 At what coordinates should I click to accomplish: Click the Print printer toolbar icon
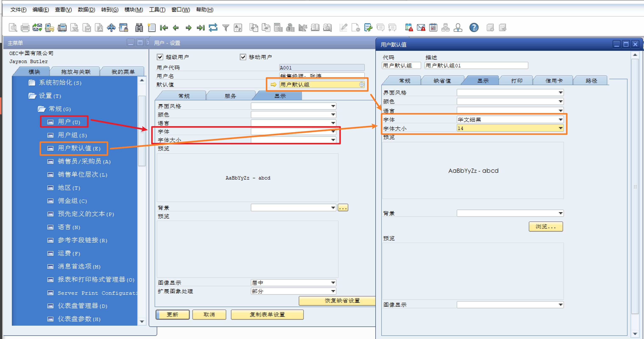25,28
